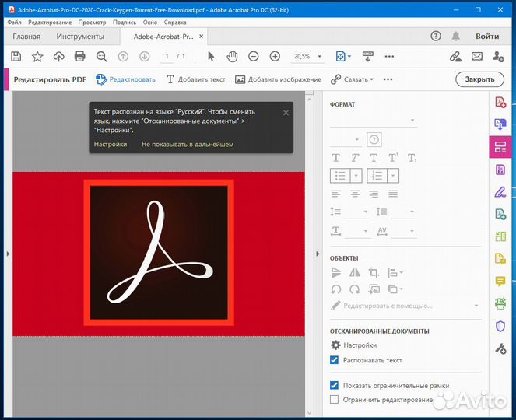The height and width of the screenshot is (420, 516).
Task: Dismiss the language notification with X
Action: (286, 113)
